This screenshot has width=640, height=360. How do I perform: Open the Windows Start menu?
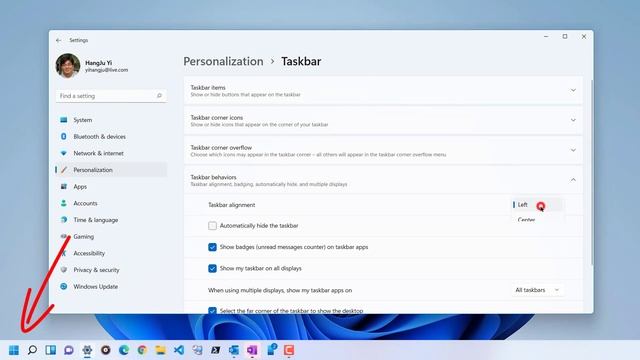[x=14, y=350]
